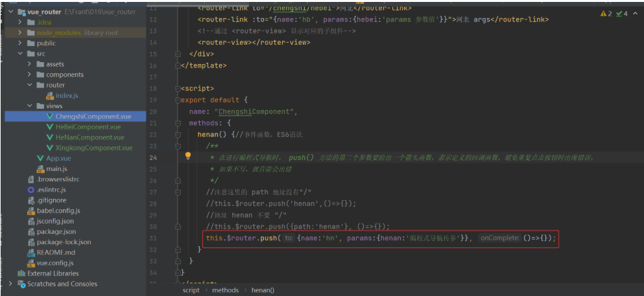Select External Libraries node
The image size is (644, 296).
click(53, 273)
